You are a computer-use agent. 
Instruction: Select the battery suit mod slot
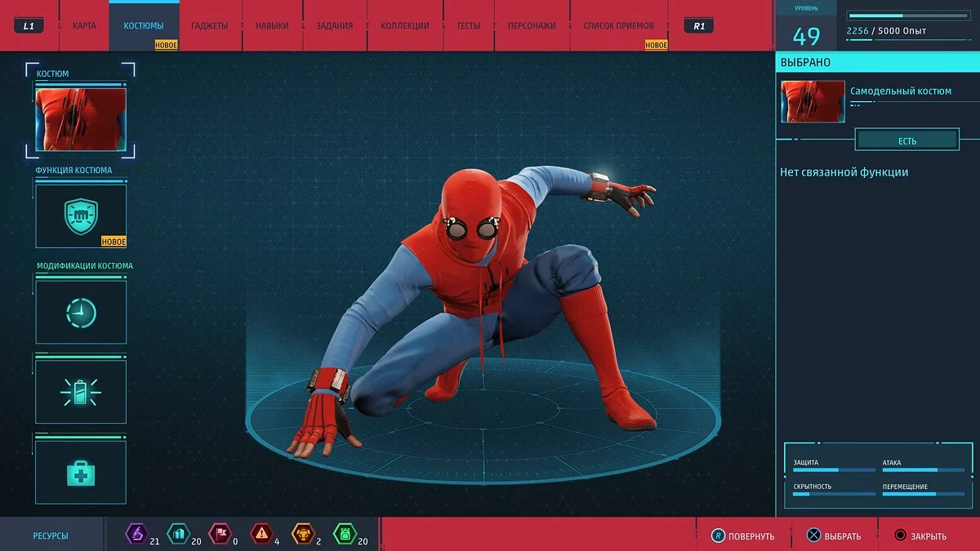[x=81, y=393]
